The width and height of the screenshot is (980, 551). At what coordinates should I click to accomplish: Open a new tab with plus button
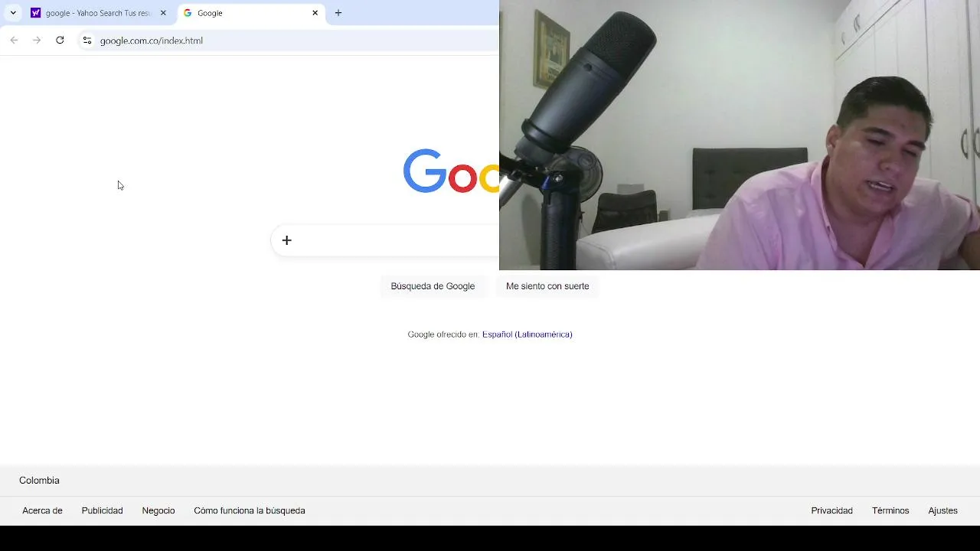point(338,13)
